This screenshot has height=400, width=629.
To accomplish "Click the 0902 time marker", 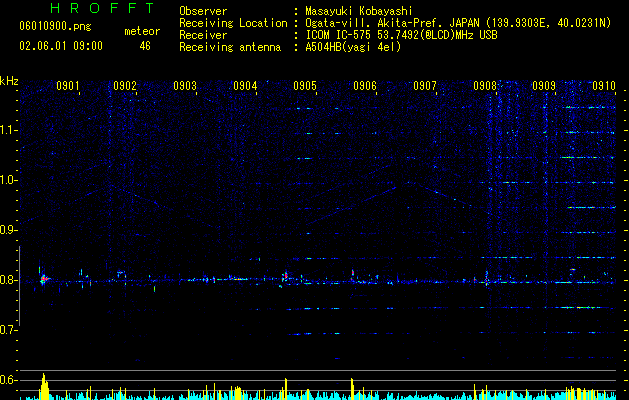I will 125,86.
